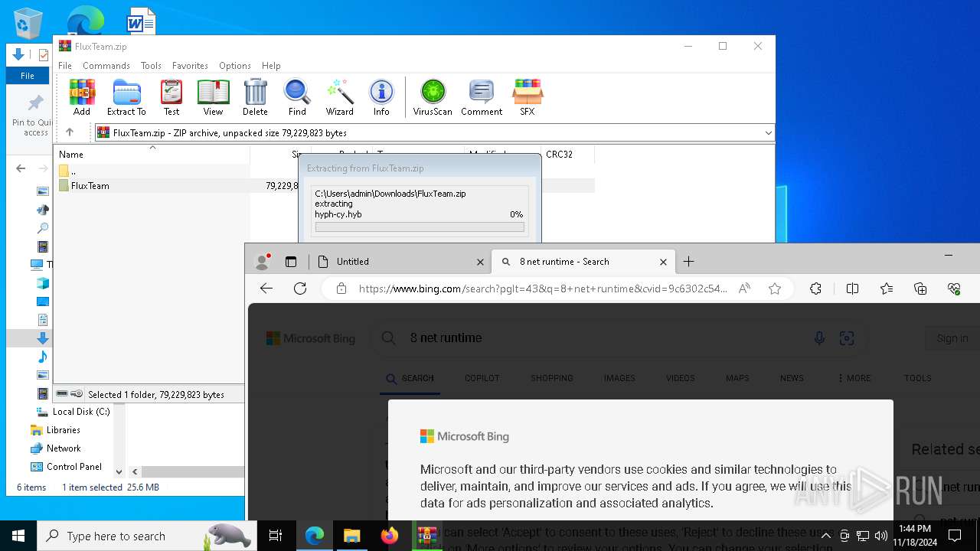The height and width of the screenshot is (551, 980).
Task: Refresh the Bing page
Action: click(x=300, y=289)
